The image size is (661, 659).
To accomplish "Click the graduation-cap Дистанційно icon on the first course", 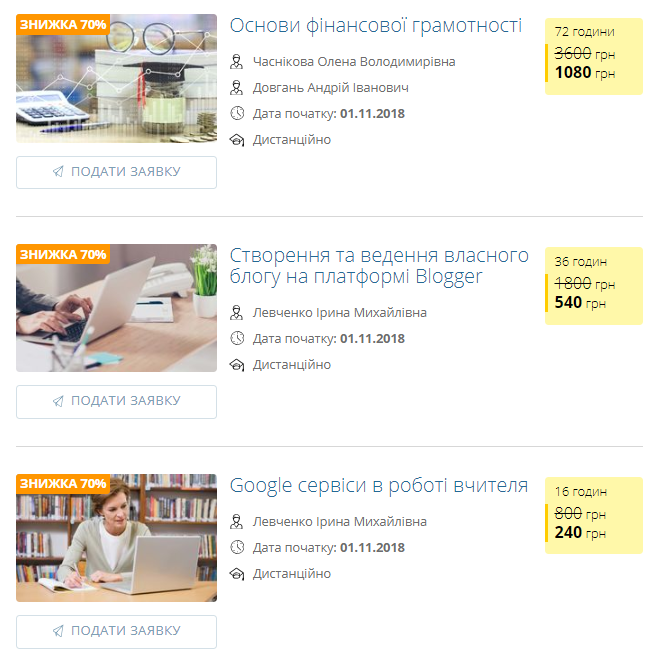I will (x=237, y=140).
